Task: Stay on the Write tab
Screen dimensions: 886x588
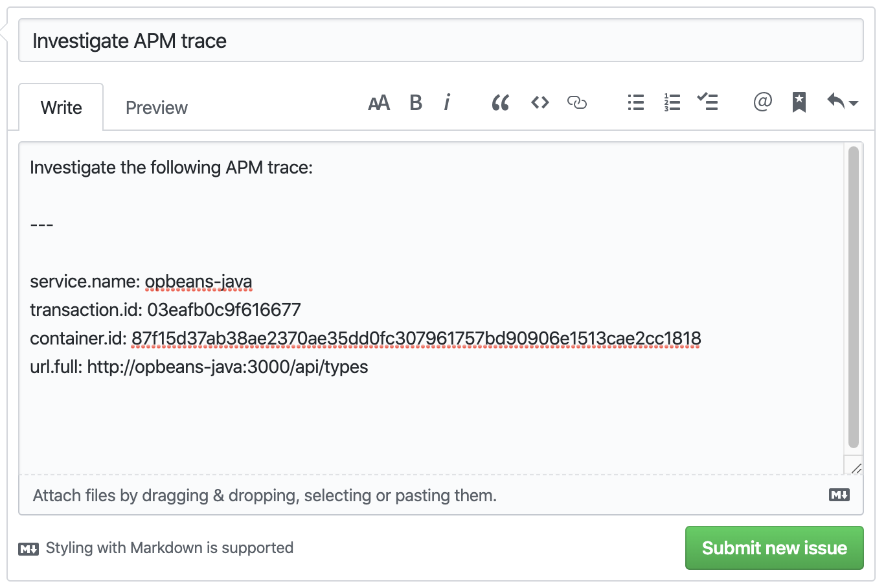Action: point(62,107)
